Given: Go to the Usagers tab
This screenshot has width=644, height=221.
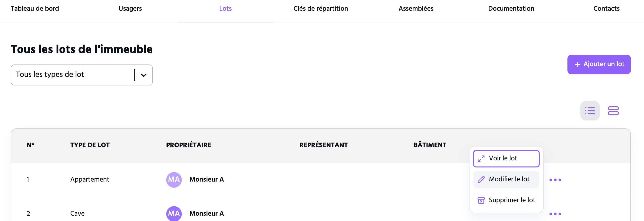Looking at the screenshot, I should pos(130,9).
